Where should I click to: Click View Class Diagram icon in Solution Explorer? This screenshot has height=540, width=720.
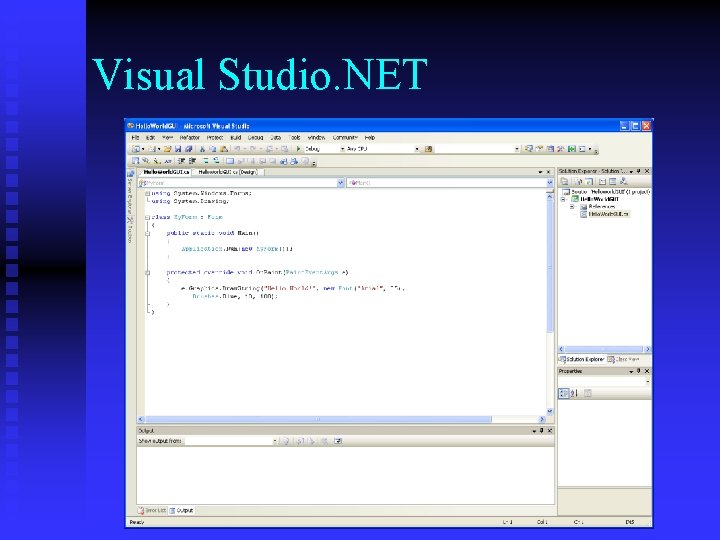coord(623,182)
